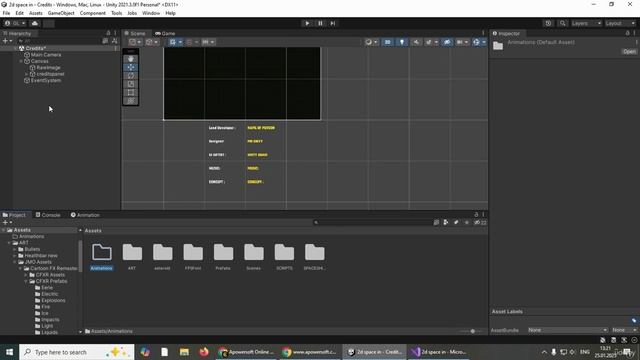Expand the Bullets folder in project tree
This screenshot has height=360, width=640.
coord(15,249)
